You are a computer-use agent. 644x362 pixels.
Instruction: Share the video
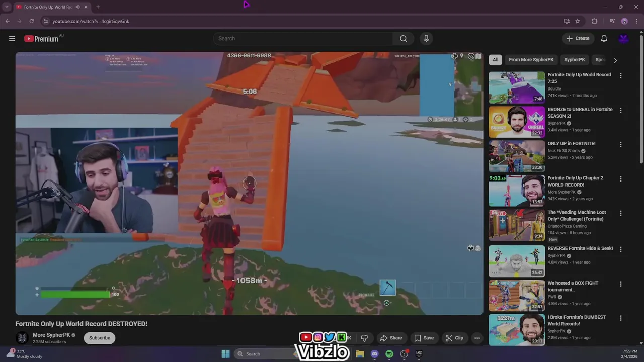tap(391, 338)
